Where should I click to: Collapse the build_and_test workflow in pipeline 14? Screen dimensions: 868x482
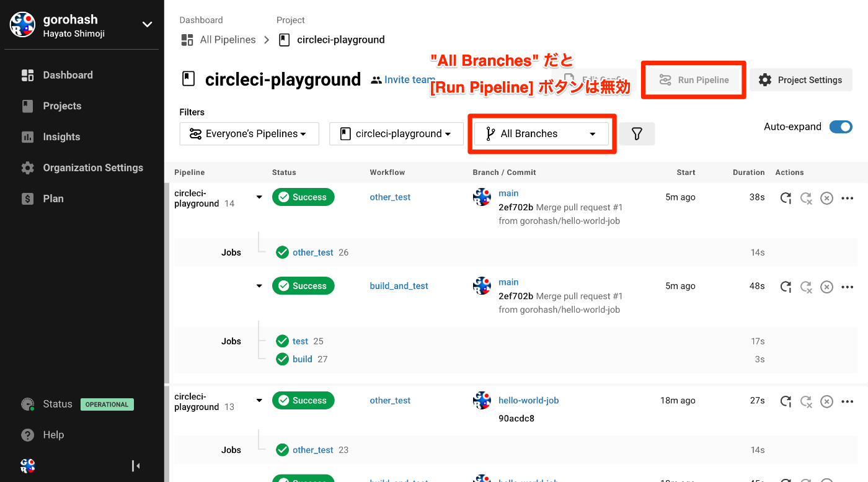coord(259,286)
